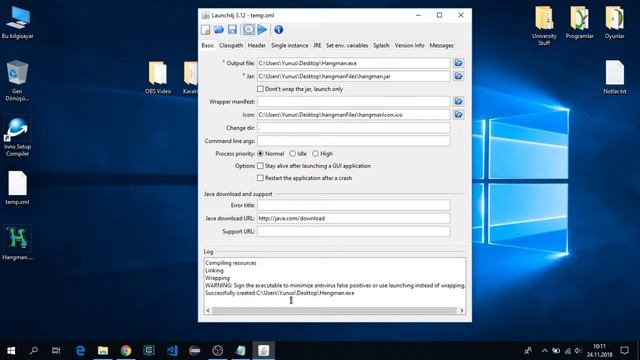The image size is (640, 360).
Task: Switch to the Set env. variables tab
Action: point(347,45)
